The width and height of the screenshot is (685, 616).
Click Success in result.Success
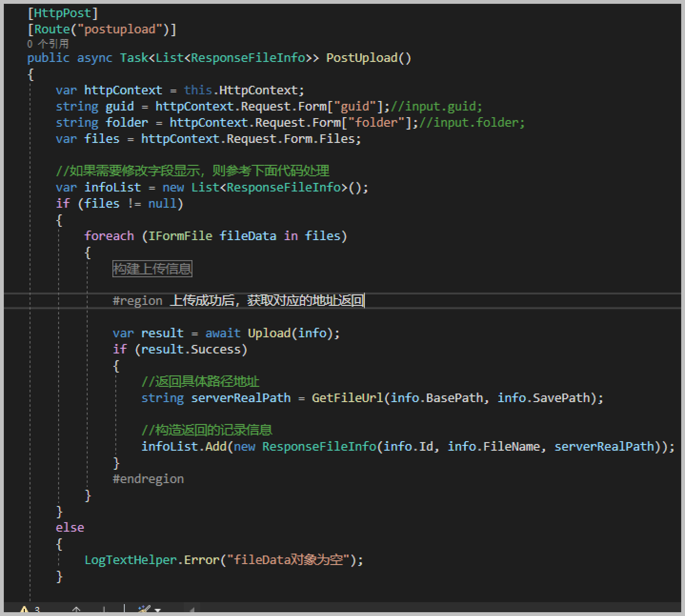[216, 349]
